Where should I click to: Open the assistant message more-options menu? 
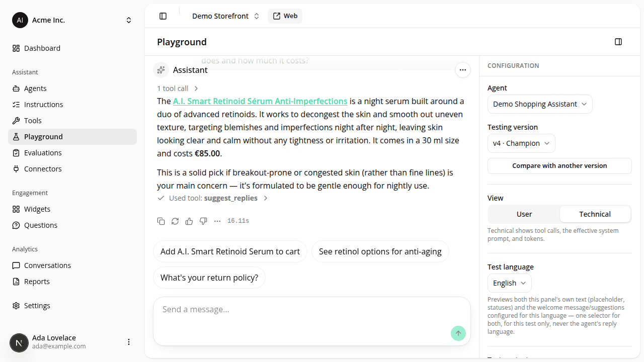pyautogui.click(x=463, y=70)
